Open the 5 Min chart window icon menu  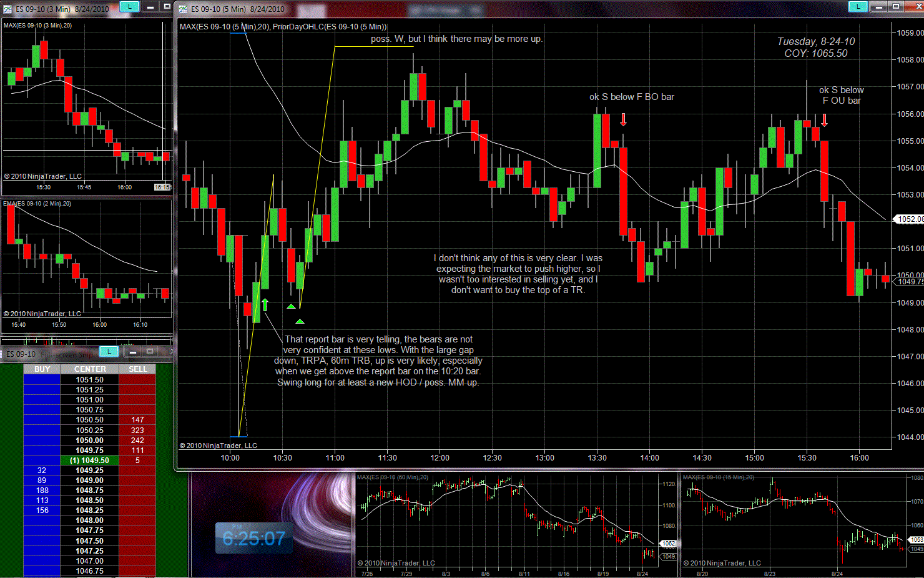click(x=183, y=9)
